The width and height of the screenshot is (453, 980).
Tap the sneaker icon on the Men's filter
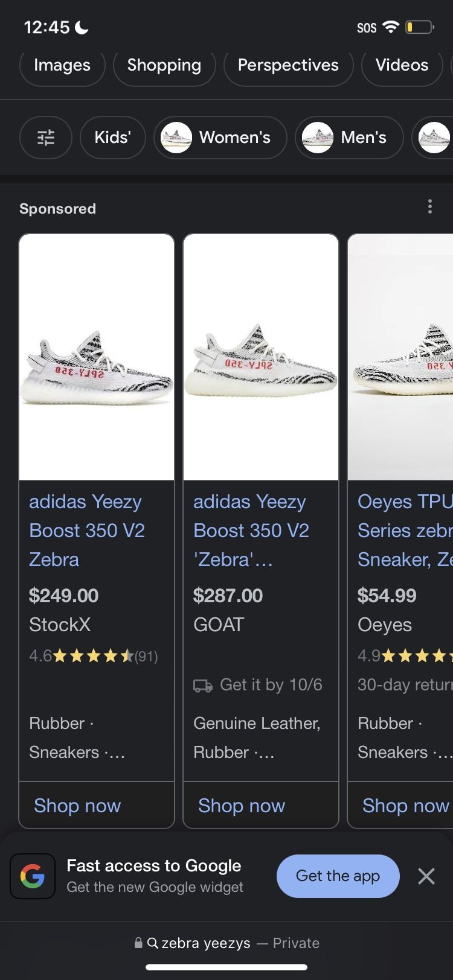(317, 138)
